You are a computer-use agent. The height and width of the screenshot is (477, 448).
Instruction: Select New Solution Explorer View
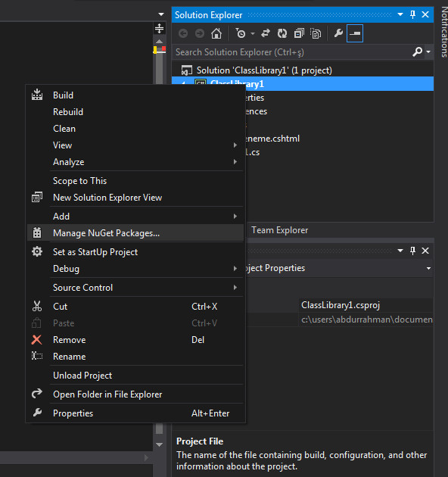tap(135, 198)
